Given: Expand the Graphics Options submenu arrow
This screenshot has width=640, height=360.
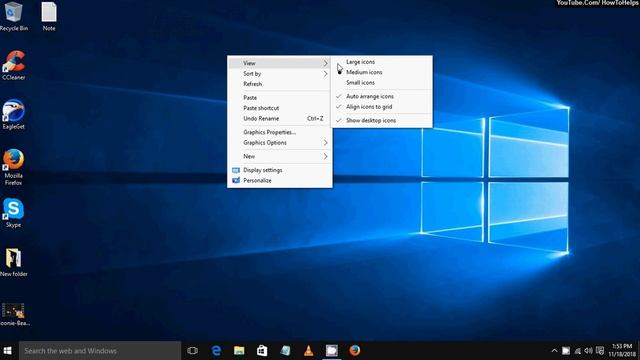Looking at the screenshot, I should pos(326,143).
